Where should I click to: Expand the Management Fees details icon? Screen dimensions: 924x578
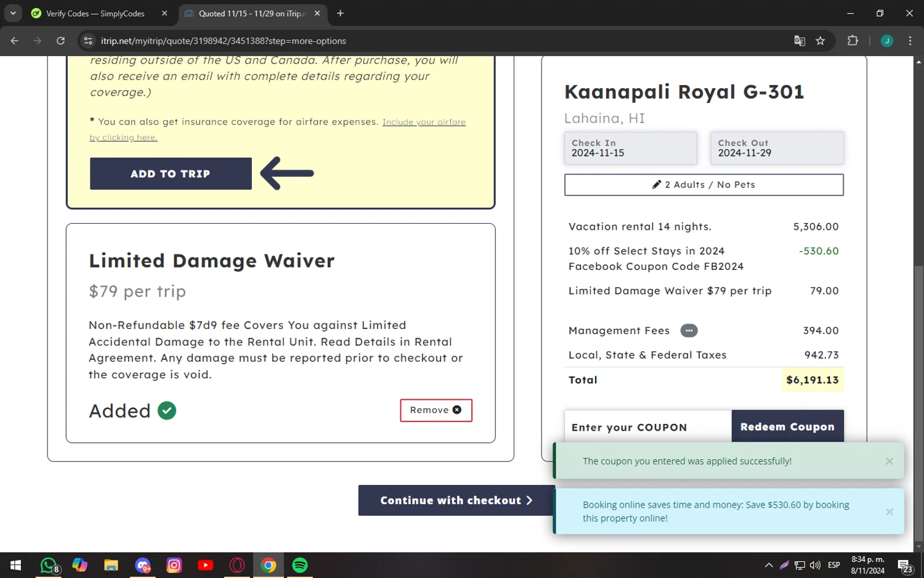click(689, 331)
